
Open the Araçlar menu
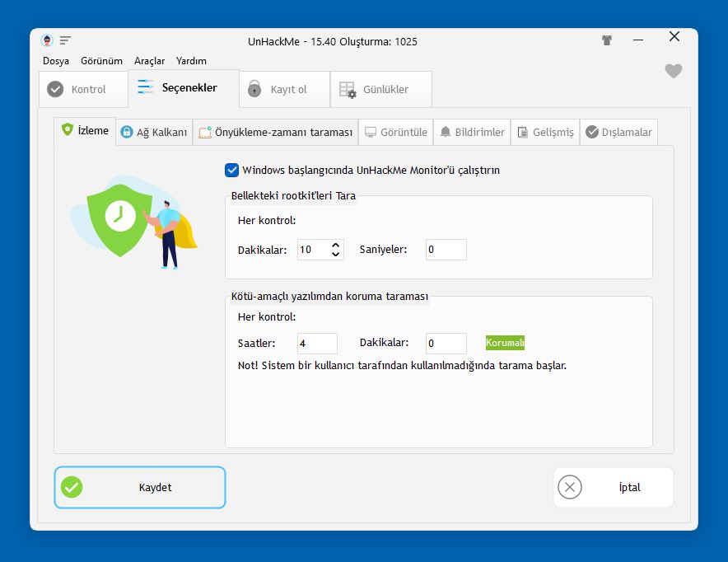click(x=150, y=61)
